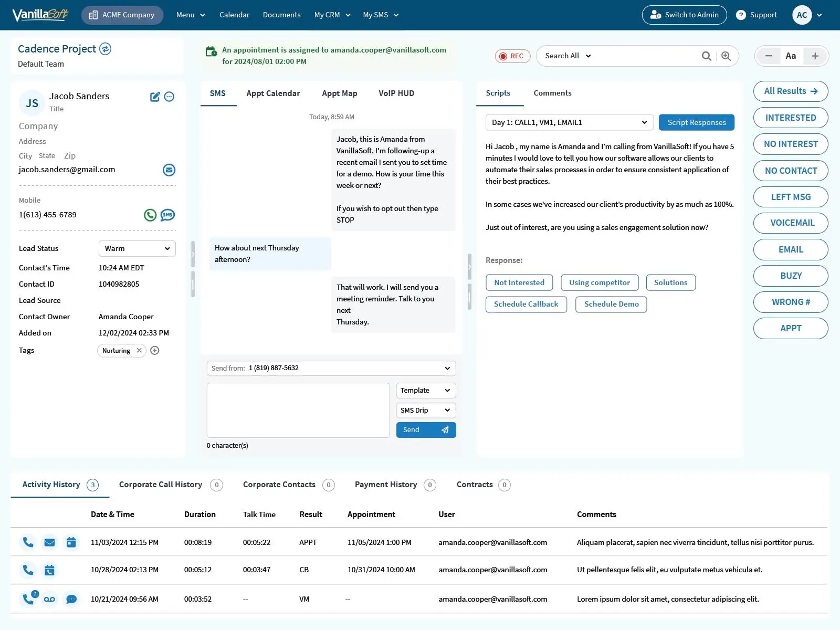
Task: Click SMS icon beside mobile number
Action: [x=167, y=215]
